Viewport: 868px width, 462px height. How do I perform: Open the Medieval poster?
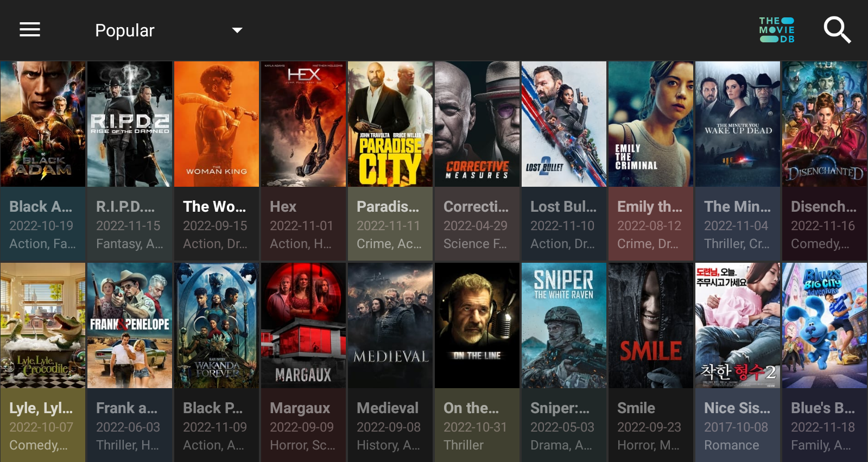[390, 325]
